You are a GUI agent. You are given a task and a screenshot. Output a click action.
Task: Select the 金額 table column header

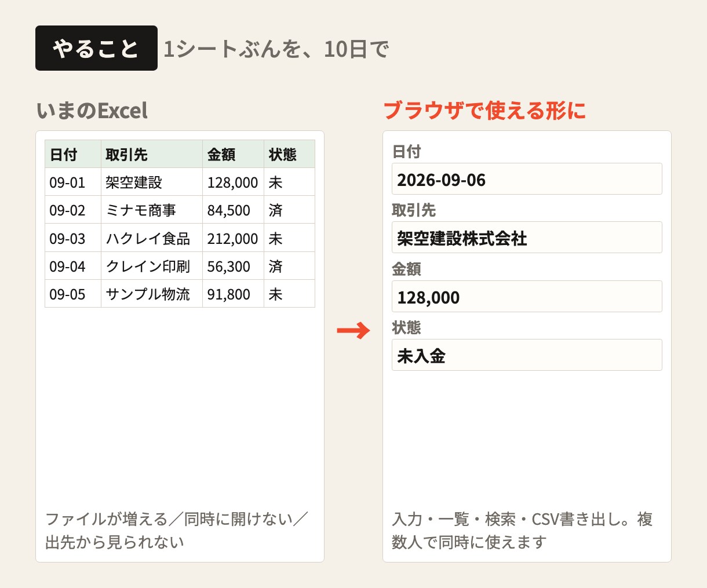tap(234, 154)
